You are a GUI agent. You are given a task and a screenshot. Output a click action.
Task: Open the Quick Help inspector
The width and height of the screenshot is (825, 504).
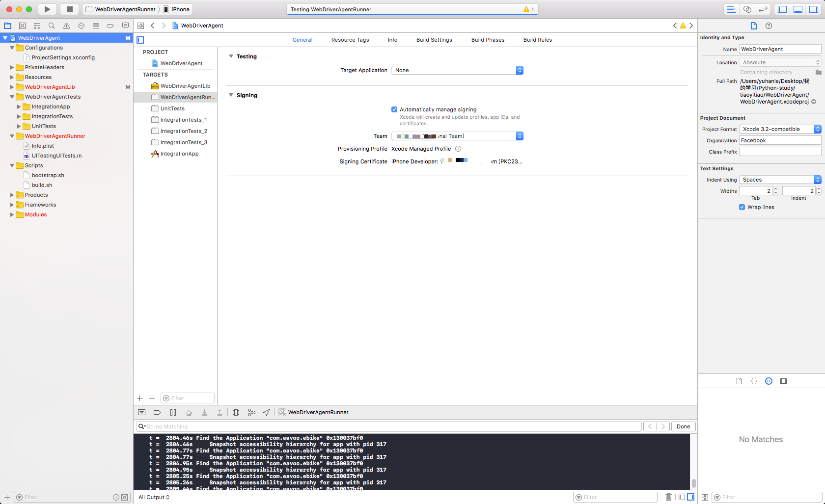pos(769,26)
